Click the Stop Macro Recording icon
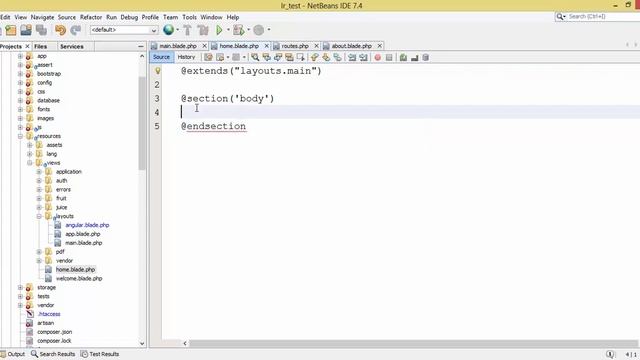 (x=389, y=58)
